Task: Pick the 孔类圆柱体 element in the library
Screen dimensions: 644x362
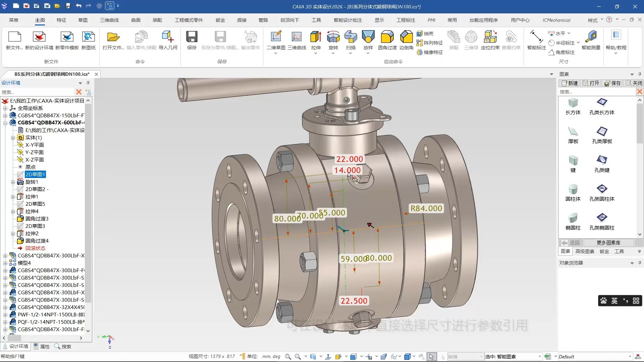Action: tap(602, 189)
